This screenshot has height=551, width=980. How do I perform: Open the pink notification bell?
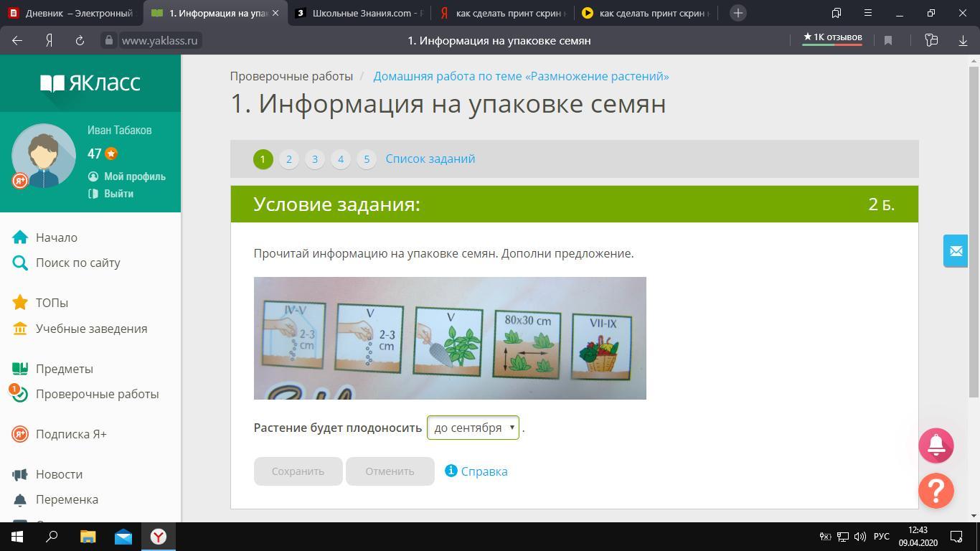pyautogui.click(x=936, y=446)
